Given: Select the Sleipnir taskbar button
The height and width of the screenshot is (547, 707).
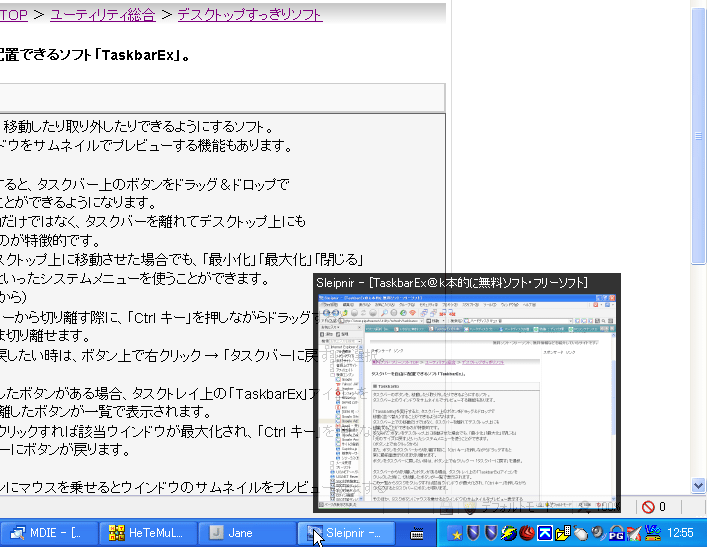Looking at the screenshot, I should (x=346, y=533).
